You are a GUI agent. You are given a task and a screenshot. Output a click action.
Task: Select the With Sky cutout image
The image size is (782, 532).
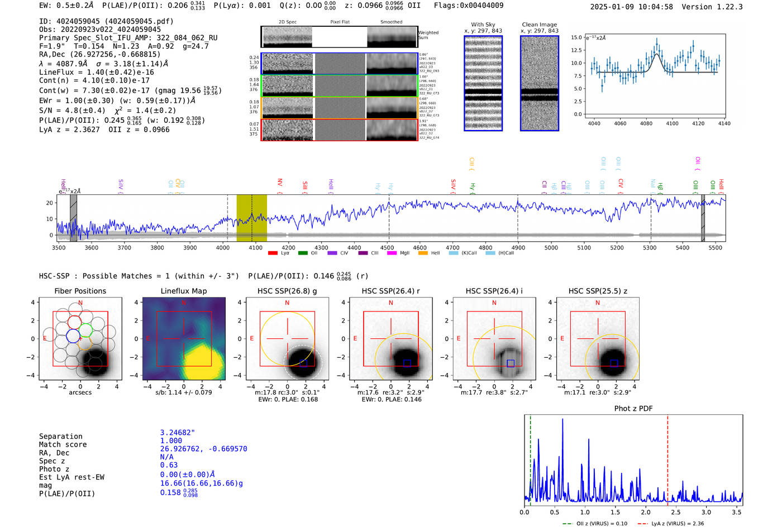(x=483, y=83)
